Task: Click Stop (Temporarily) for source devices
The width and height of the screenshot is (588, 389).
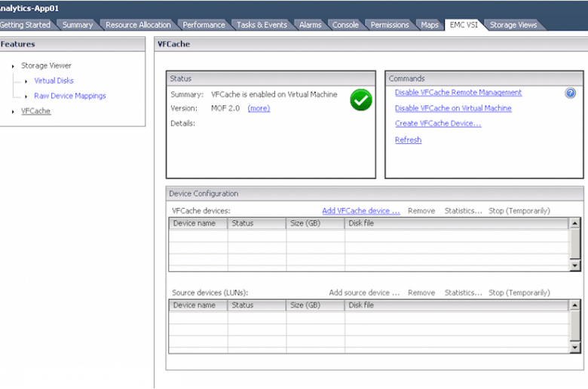Action: click(x=519, y=293)
